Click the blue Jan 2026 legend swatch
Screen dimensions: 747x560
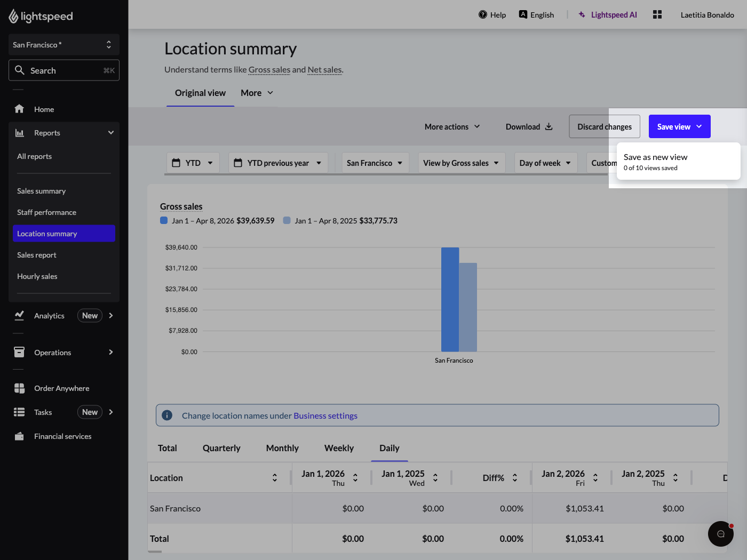(x=164, y=220)
